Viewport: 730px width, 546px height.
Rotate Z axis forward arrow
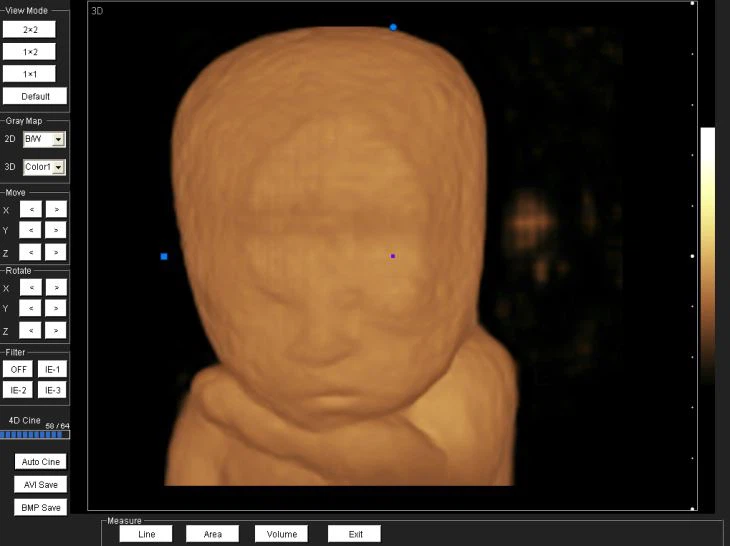(56, 330)
